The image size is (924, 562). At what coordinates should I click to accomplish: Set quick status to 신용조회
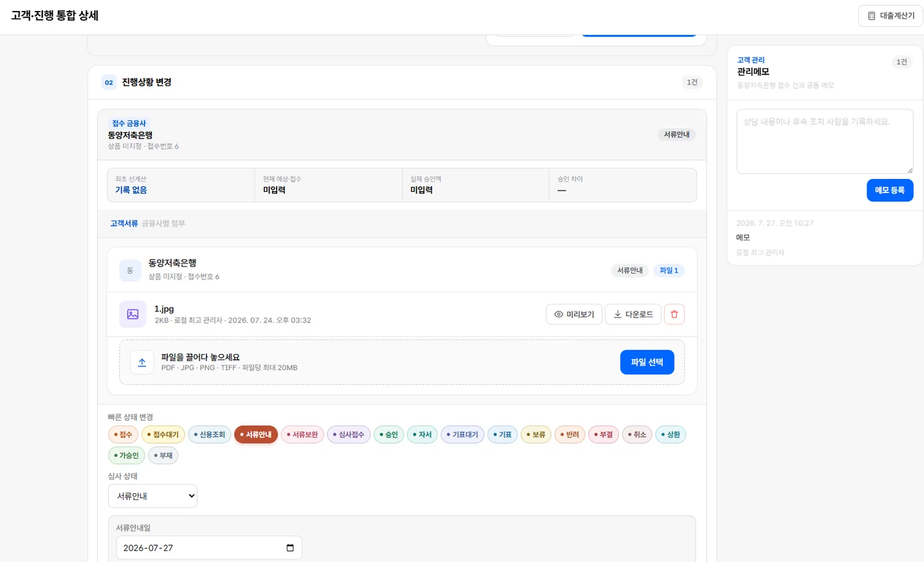coord(209,435)
